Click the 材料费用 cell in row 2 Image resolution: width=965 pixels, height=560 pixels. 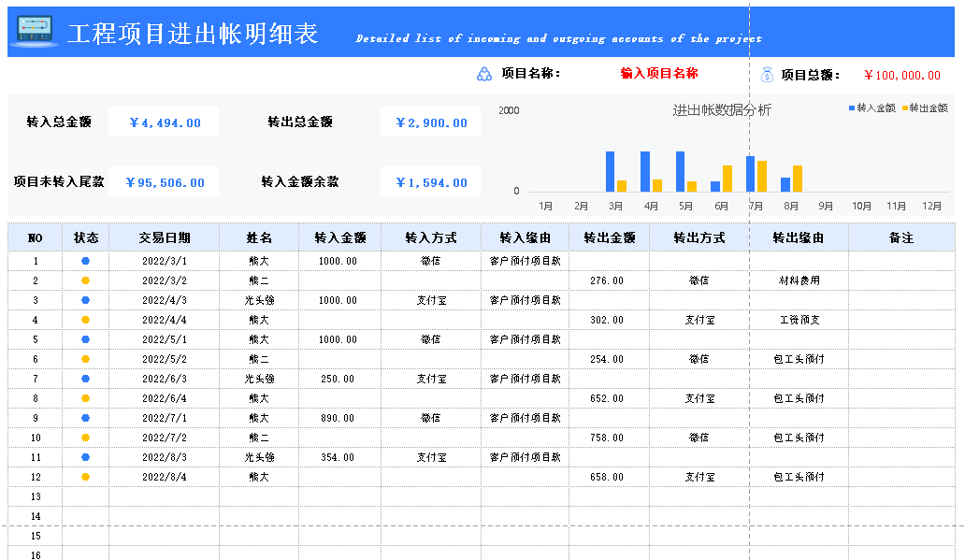tap(799, 280)
